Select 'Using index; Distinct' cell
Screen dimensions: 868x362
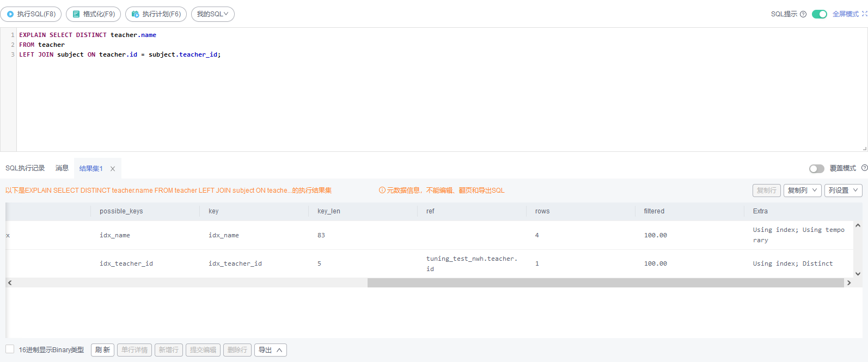(x=799, y=263)
